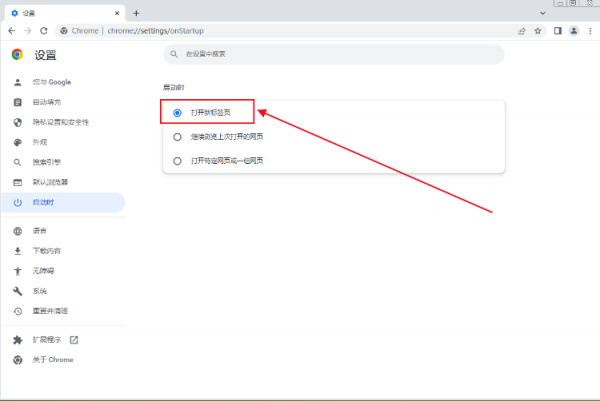
Task: Select '继续浏览上次打开的网页' radio option
Action: click(x=177, y=137)
